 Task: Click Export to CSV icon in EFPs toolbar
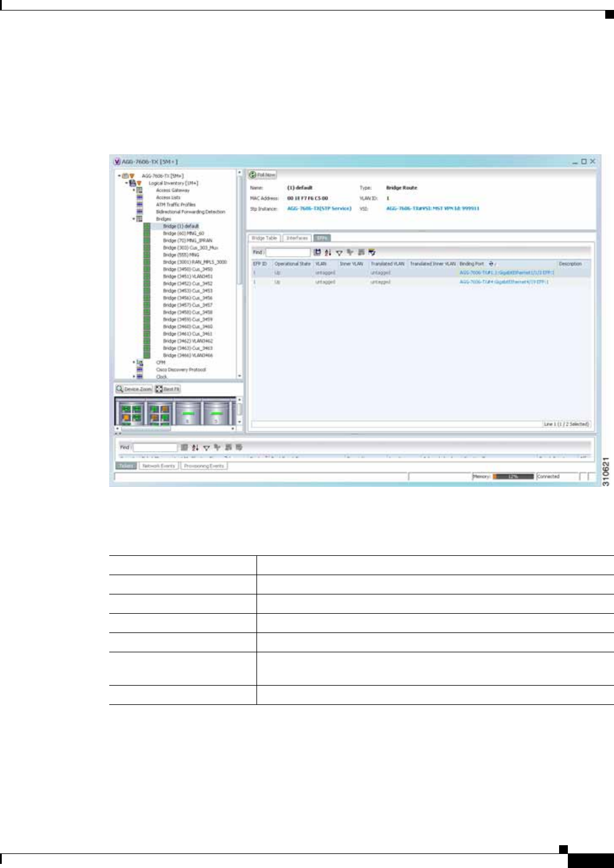[317, 253]
